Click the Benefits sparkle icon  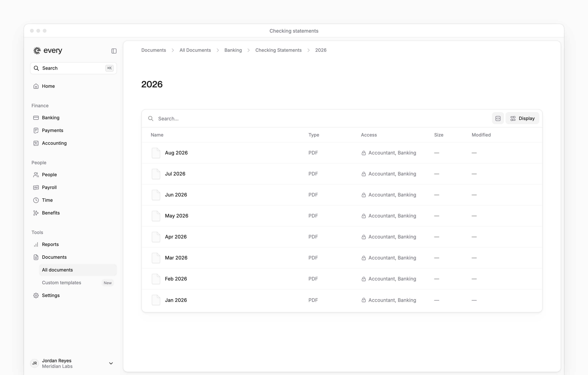(x=36, y=213)
